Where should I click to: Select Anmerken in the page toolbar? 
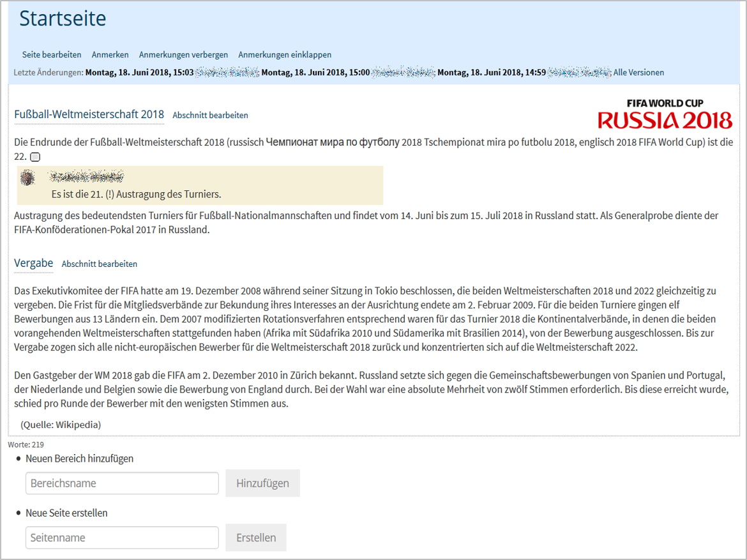[110, 55]
